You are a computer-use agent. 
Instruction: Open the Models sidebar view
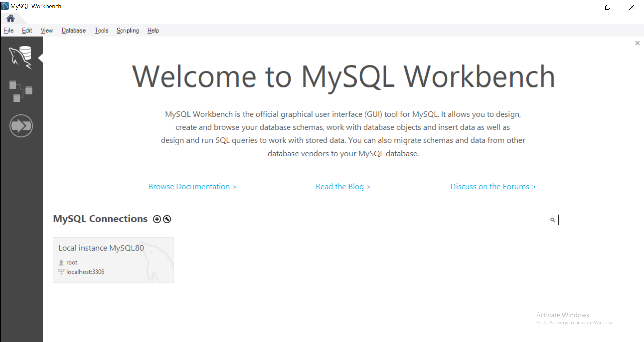click(x=21, y=91)
